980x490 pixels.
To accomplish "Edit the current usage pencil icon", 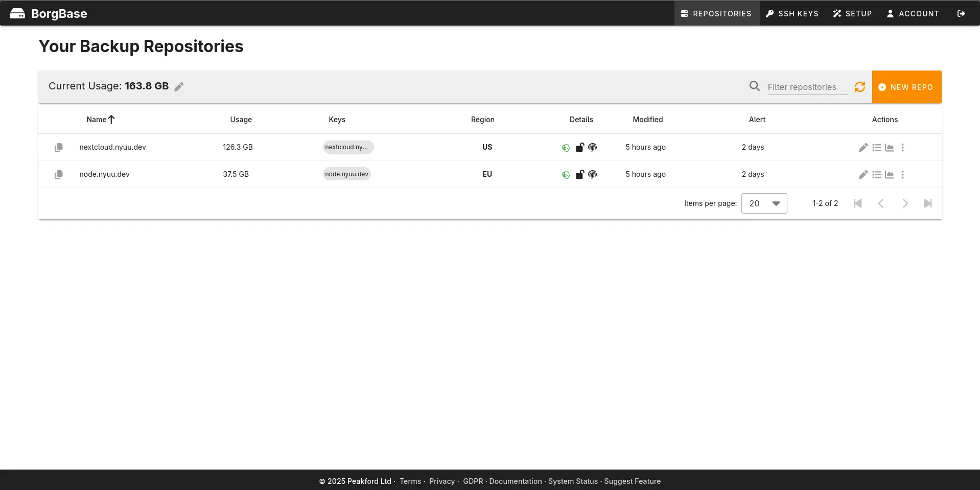I will [179, 87].
